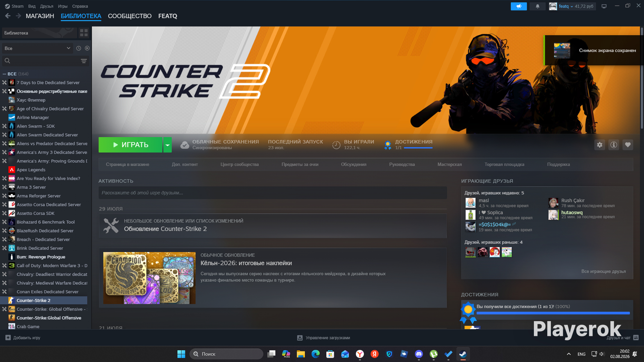Open the FEATQ profile section
Image resolution: width=644 pixels, height=362 pixels.
(168, 16)
